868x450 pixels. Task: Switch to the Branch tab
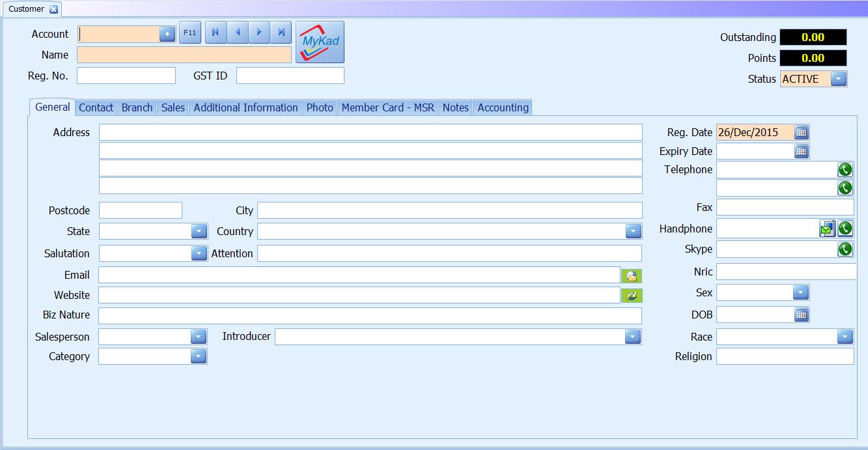(137, 107)
